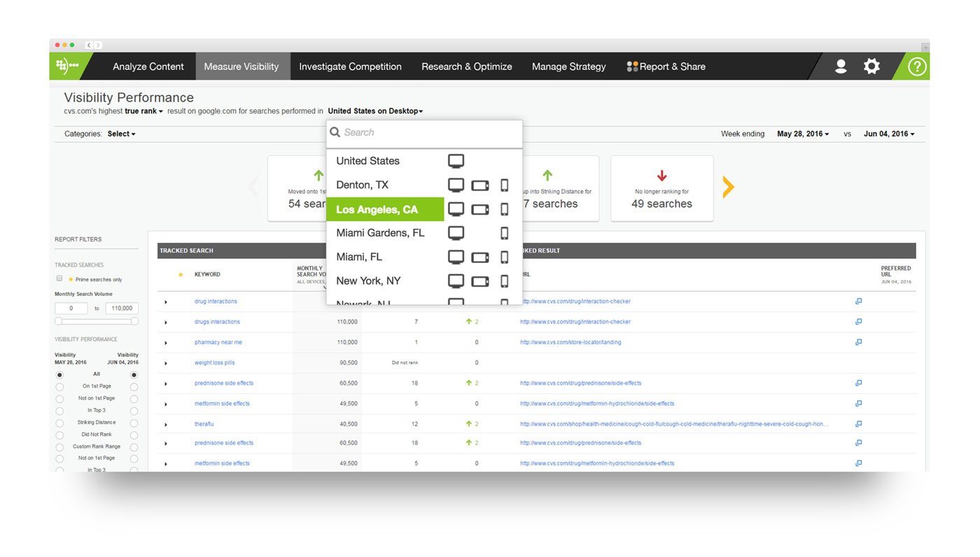Image resolution: width=980 pixels, height=557 pixels.
Task: Choose 'Miami Gardens, FL' location text
Action: click(380, 233)
